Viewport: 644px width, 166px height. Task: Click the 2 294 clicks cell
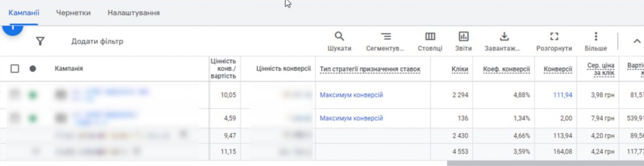460,95
